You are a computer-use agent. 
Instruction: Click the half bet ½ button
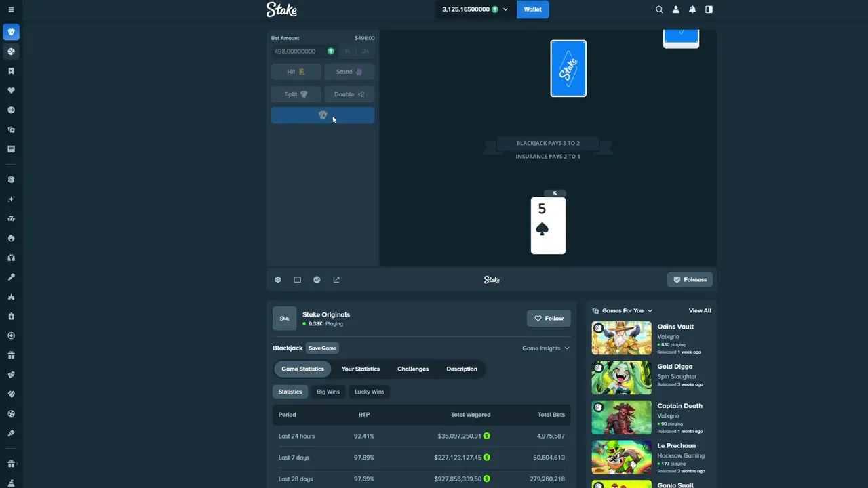pos(347,52)
